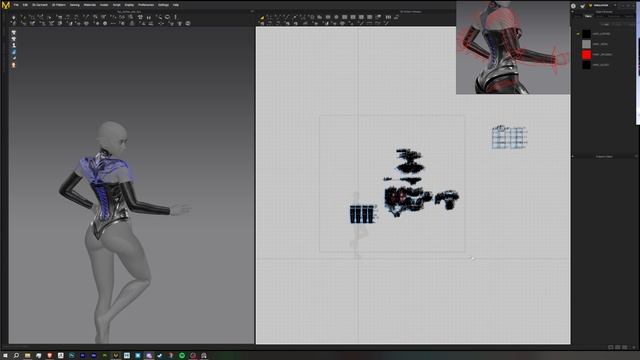This screenshot has width=640, height=360.
Task: Open the Settings menu
Action: [163, 5]
